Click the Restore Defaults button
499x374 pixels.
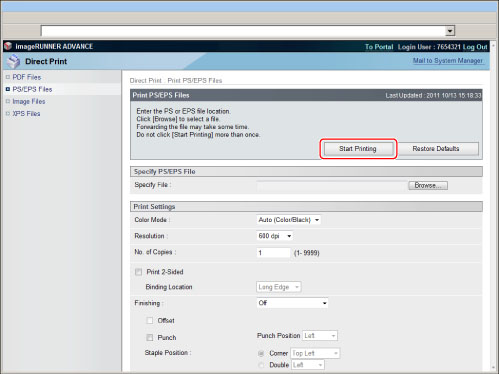click(436, 149)
